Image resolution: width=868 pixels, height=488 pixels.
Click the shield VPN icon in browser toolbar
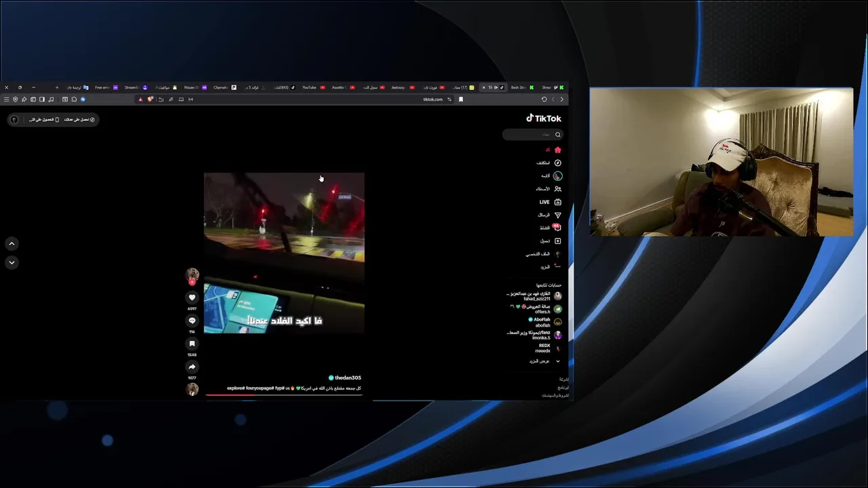15,100
